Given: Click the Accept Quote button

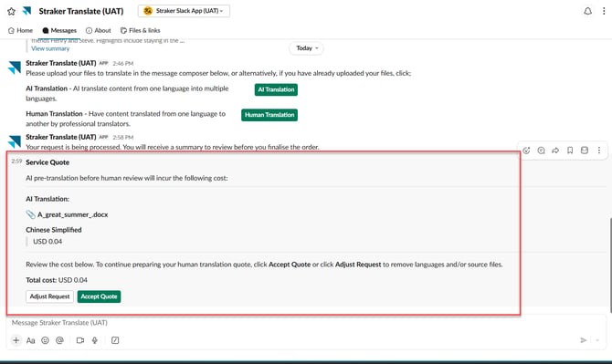Looking at the screenshot, I should 100,296.
